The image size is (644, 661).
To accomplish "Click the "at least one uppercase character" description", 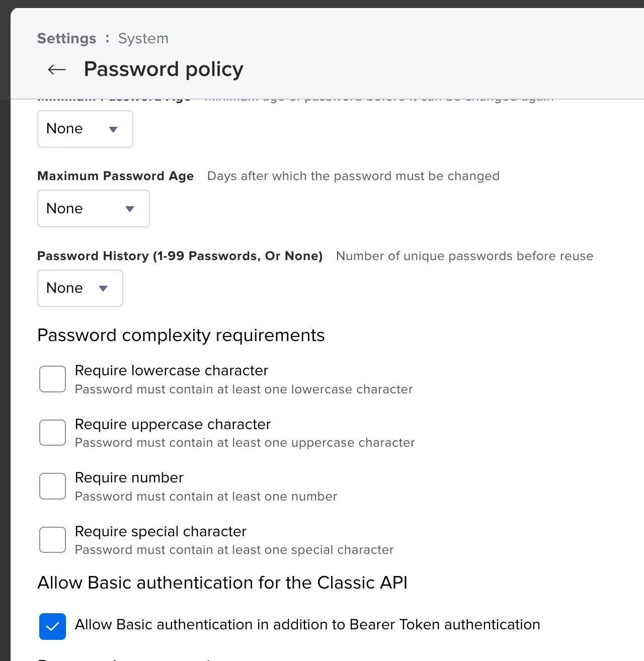I will click(245, 443).
